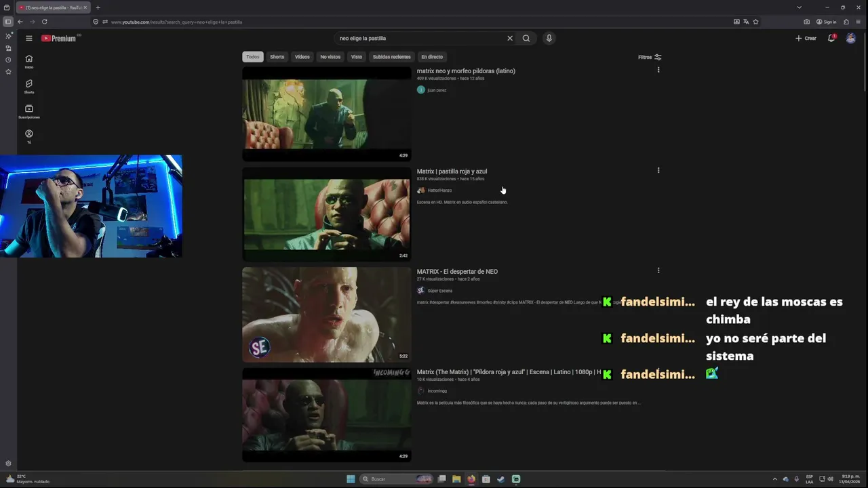Open the YouTube account avatar menu

pyautogui.click(x=851, y=38)
